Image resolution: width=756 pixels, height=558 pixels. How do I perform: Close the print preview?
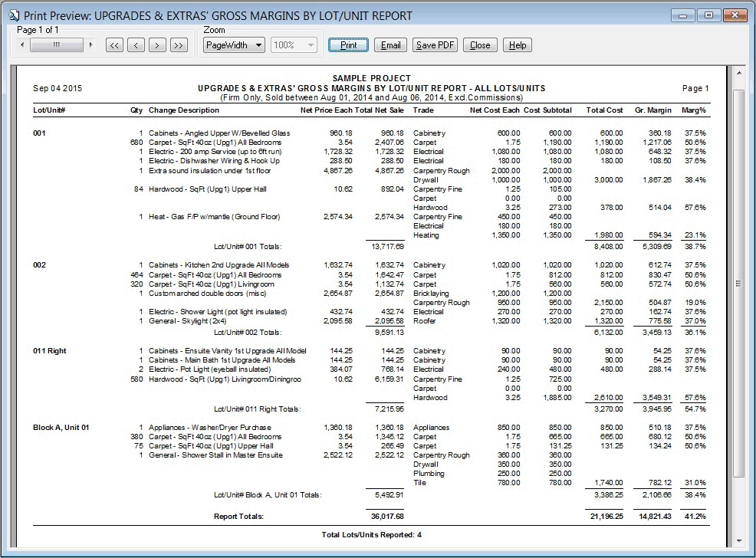(480, 45)
